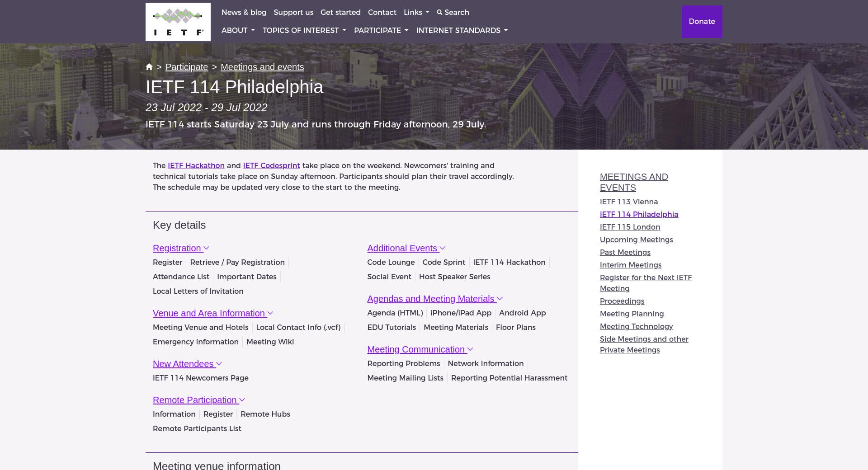Open the IETF Codesprint link
The width and height of the screenshot is (868, 470).
[x=271, y=165]
